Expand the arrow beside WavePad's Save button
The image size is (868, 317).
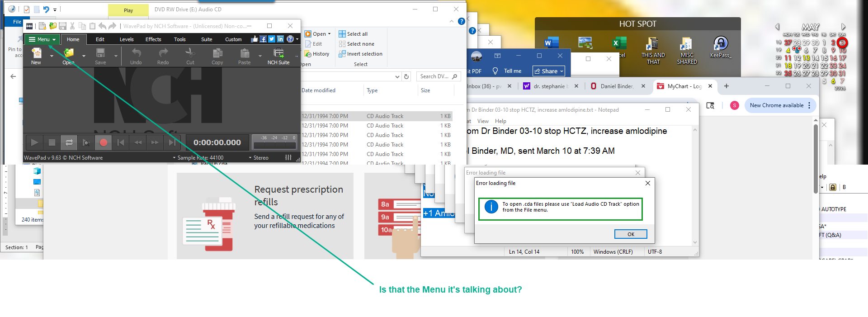(116, 56)
